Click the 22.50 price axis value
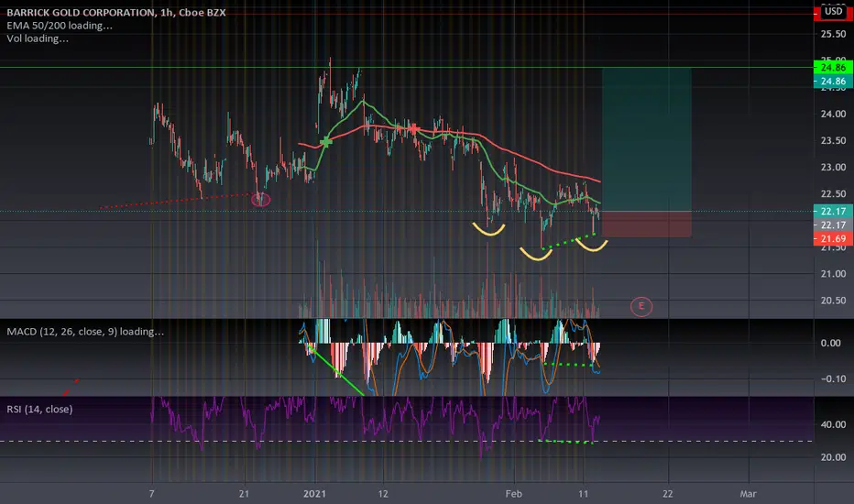854x504 pixels. point(833,194)
